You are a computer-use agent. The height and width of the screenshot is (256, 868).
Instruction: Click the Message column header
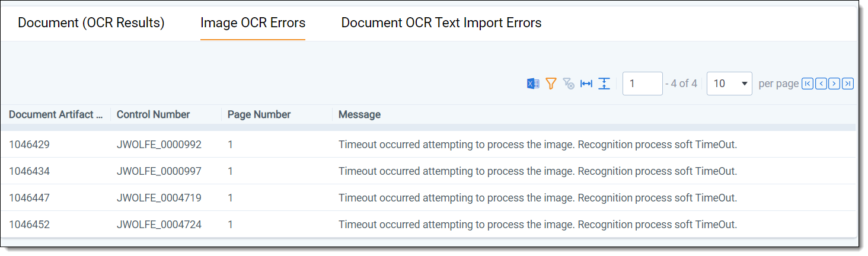(359, 115)
